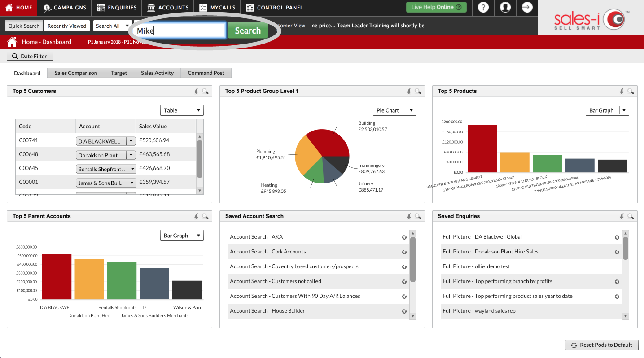The height and width of the screenshot is (358, 644).
Task: Open the MyCalls menu
Action: pos(217,8)
